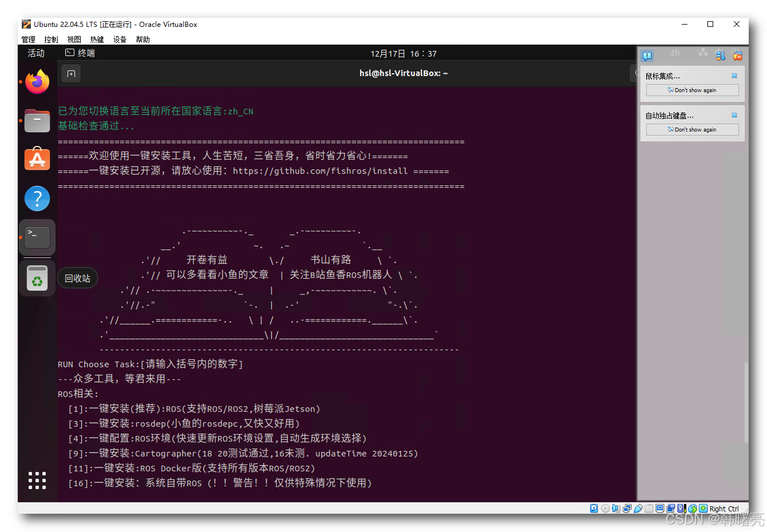767x532 pixels.
Task: Click the optical drive status icon
Action: point(604,509)
